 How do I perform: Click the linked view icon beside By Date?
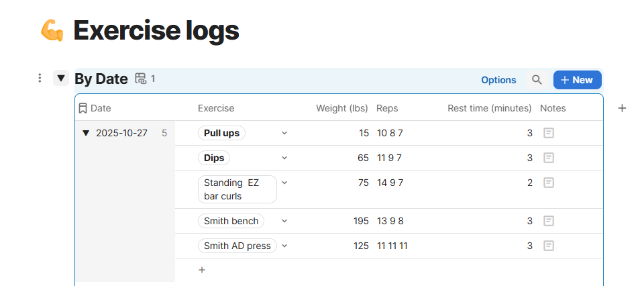tap(140, 79)
